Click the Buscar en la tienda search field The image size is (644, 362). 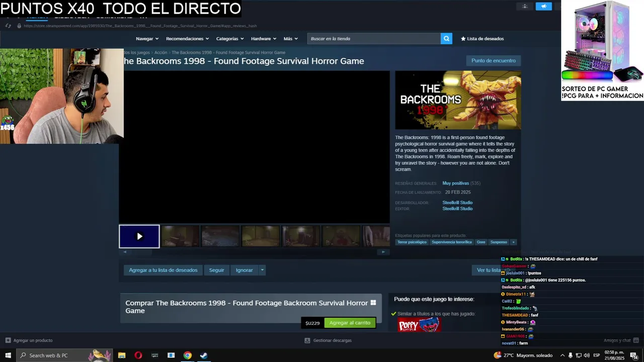point(374,39)
